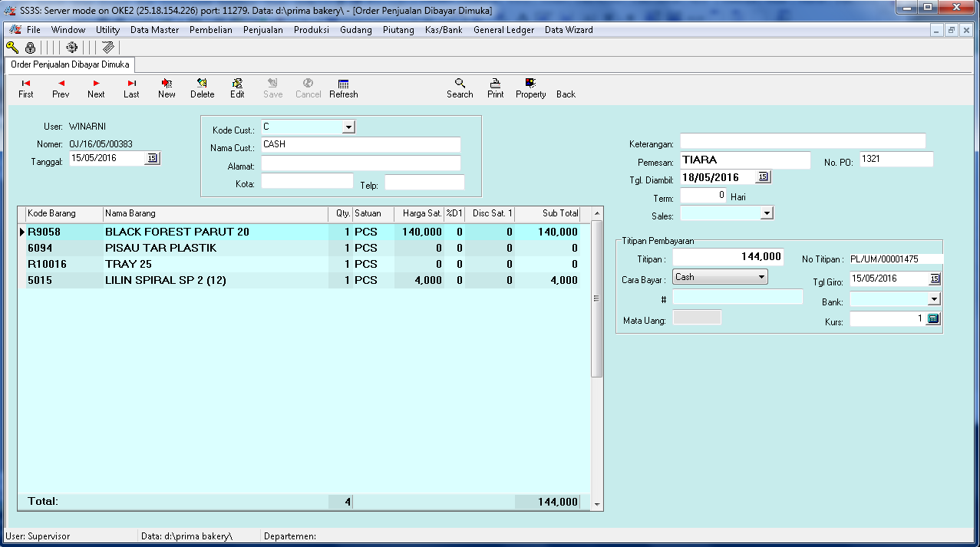Select the BLACK FOREST PARUT 20 row
This screenshot has width=980, height=547.
[304, 232]
